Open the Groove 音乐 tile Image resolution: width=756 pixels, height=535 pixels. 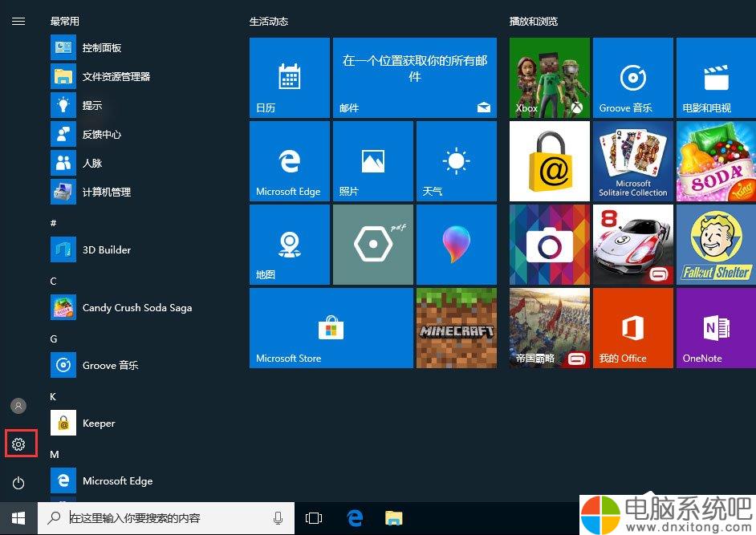point(633,78)
